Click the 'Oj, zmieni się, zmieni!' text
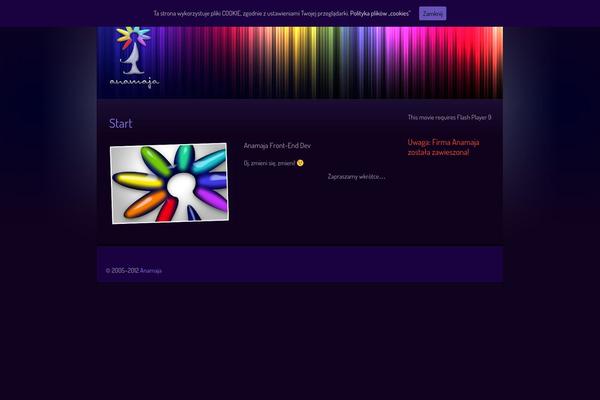 269,163
